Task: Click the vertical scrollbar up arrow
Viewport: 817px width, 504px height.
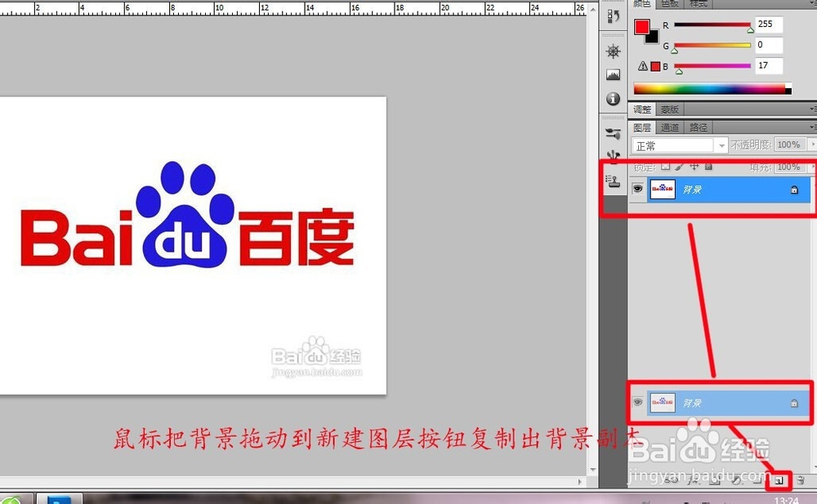Action: (593, 9)
